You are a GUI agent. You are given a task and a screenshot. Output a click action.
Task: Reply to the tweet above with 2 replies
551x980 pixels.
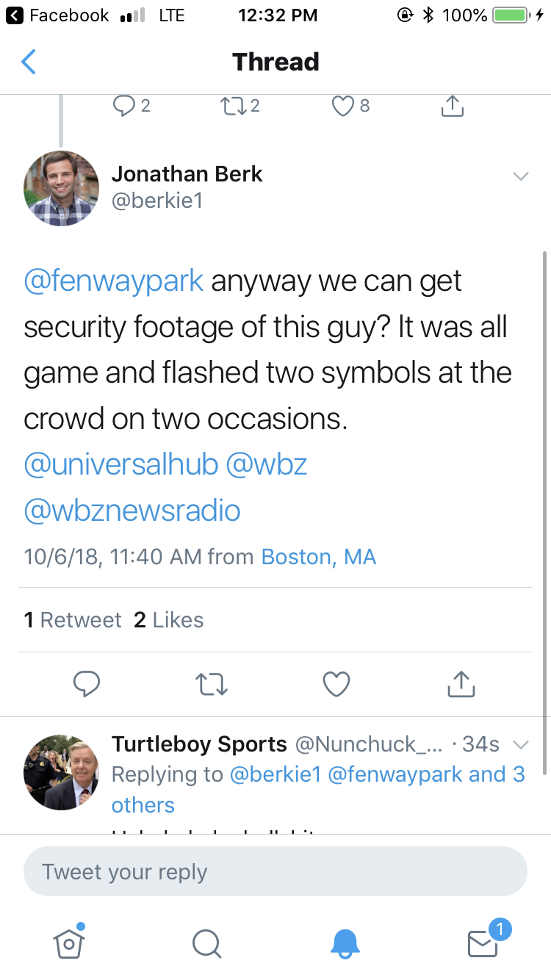click(123, 107)
